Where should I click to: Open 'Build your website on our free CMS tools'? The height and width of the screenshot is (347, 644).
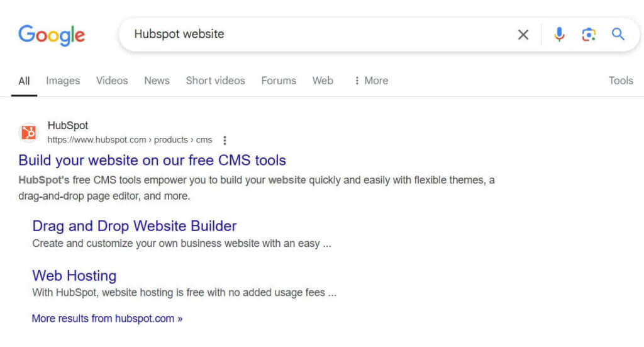(x=152, y=161)
